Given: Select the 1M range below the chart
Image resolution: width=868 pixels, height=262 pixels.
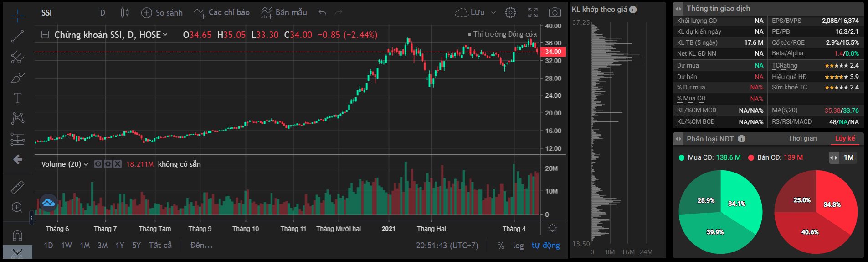Looking at the screenshot, I should tap(85, 246).
